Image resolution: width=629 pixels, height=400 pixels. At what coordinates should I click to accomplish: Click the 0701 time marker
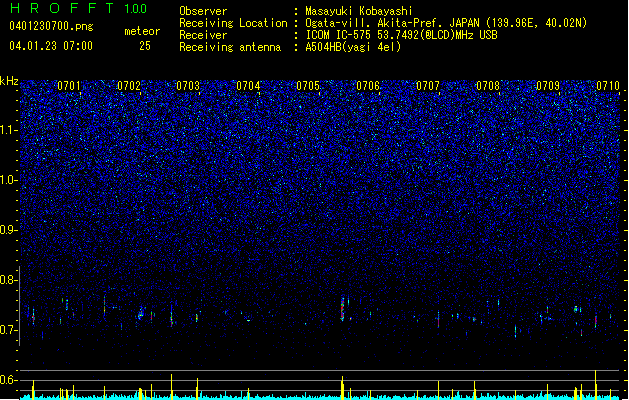coord(69,86)
